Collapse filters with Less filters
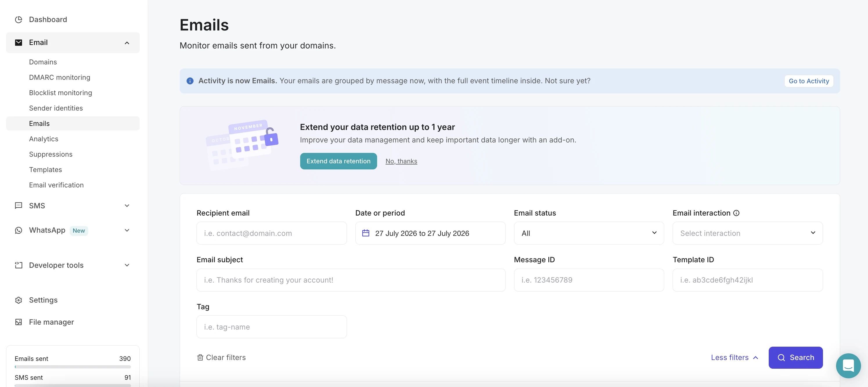Screen dimensions: 868x387 [734, 357]
